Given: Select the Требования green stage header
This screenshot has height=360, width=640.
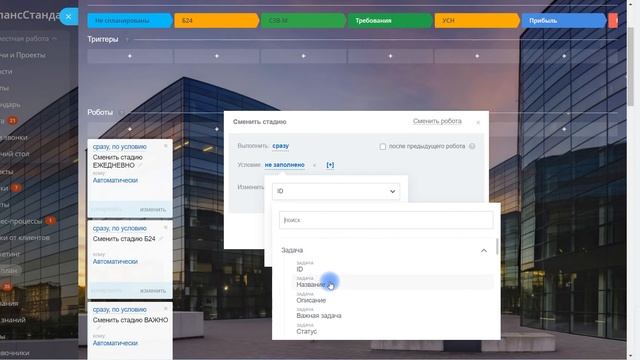Looking at the screenshot, I should pos(390,20).
